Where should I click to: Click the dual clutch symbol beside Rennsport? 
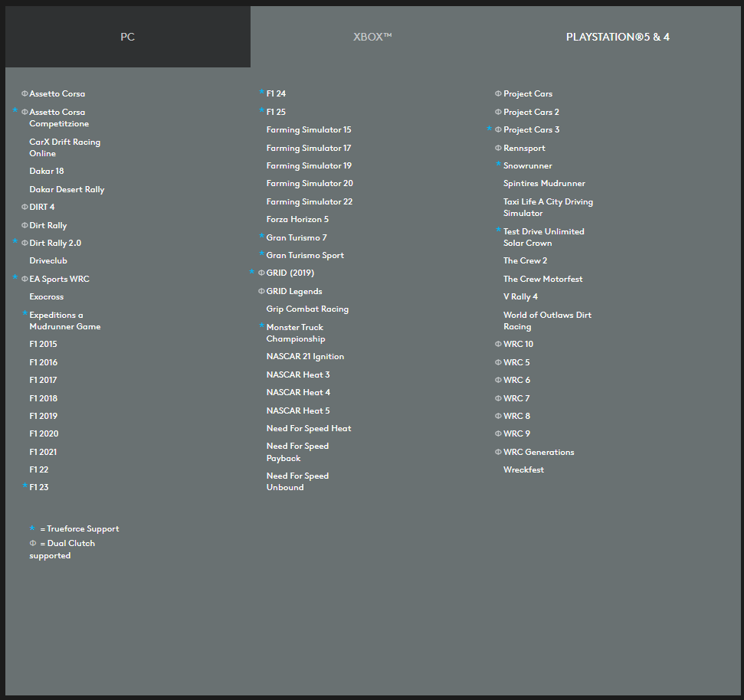498,148
